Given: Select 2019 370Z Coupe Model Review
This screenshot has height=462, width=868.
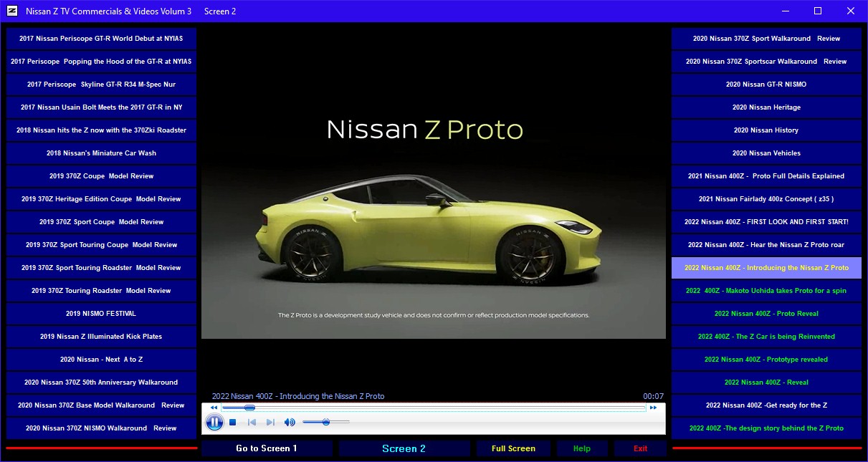Looking at the screenshot, I should [101, 176].
